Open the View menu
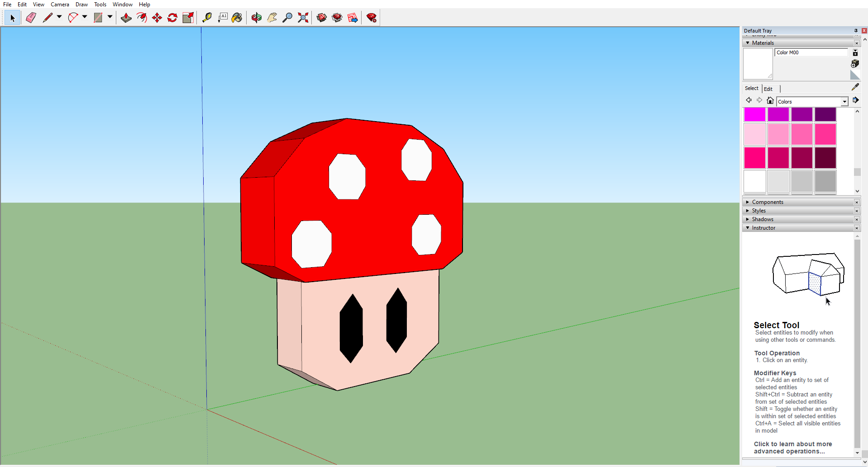The height and width of the screenshot is (467, 868). click(x=38, y=5)
